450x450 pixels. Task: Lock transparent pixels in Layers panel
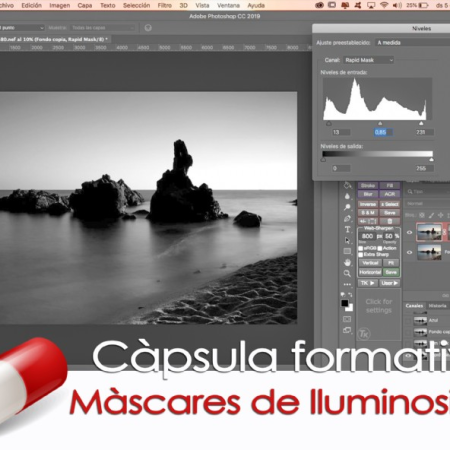[x=422, y=215]
